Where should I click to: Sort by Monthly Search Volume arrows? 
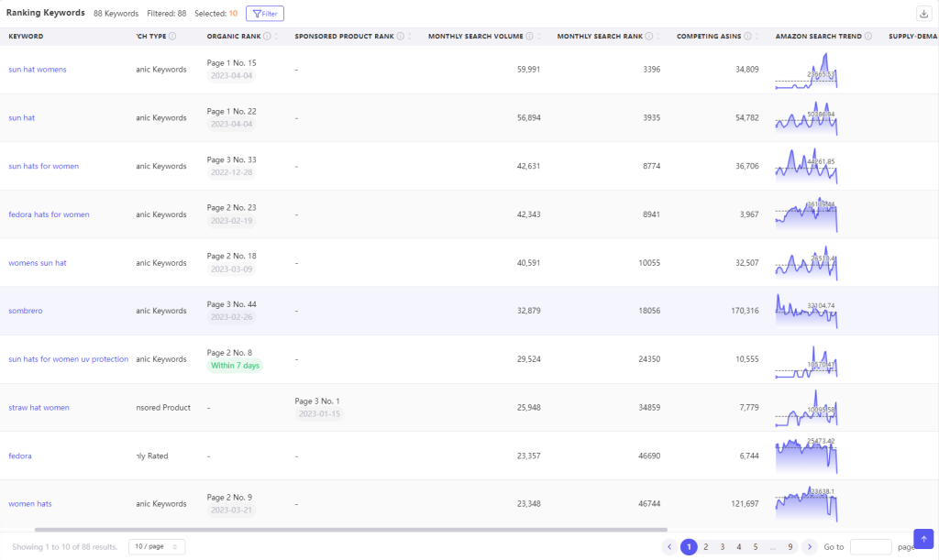(539, 36)
